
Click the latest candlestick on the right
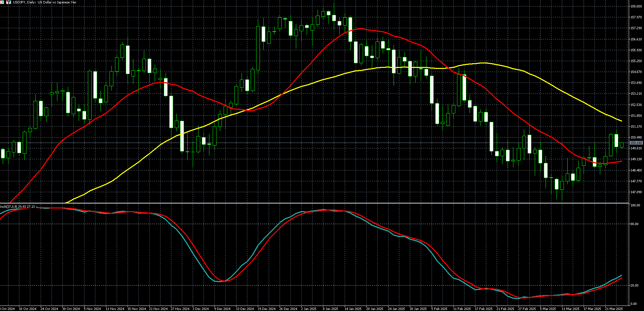click(622, 145)
